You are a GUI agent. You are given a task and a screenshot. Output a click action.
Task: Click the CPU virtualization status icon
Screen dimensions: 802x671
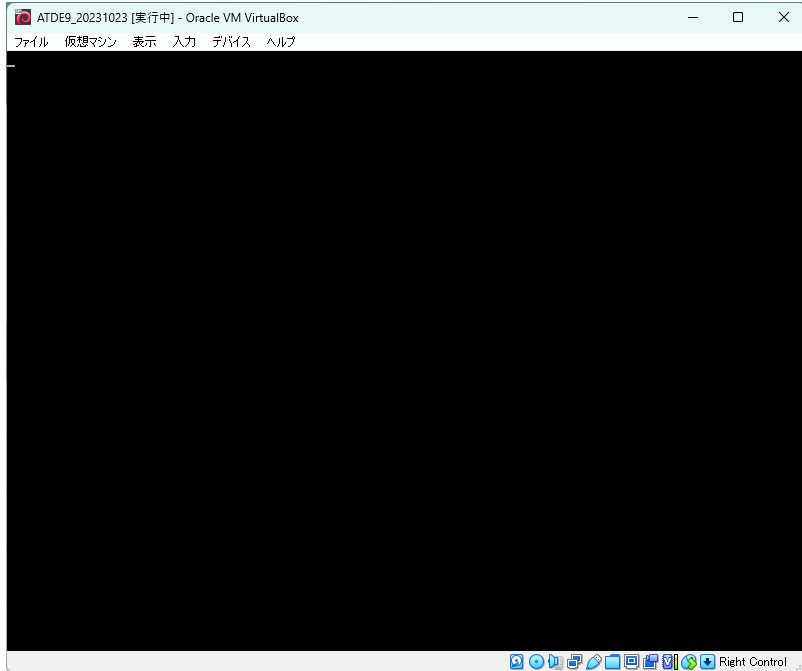(670, 661)
